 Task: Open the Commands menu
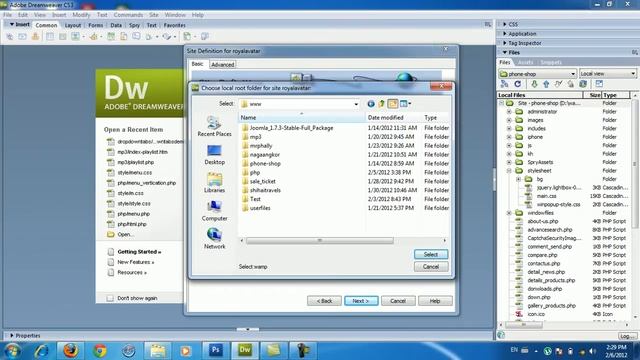point(128,15)
